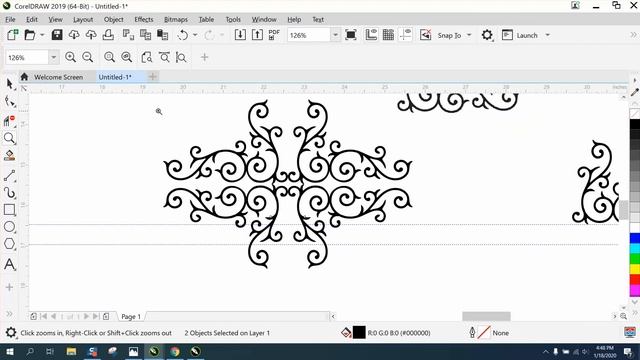Image resolution: width=640 pixels, height=360 pixels.
Task: Click the Page 1 tab
Action: (131, 316)
